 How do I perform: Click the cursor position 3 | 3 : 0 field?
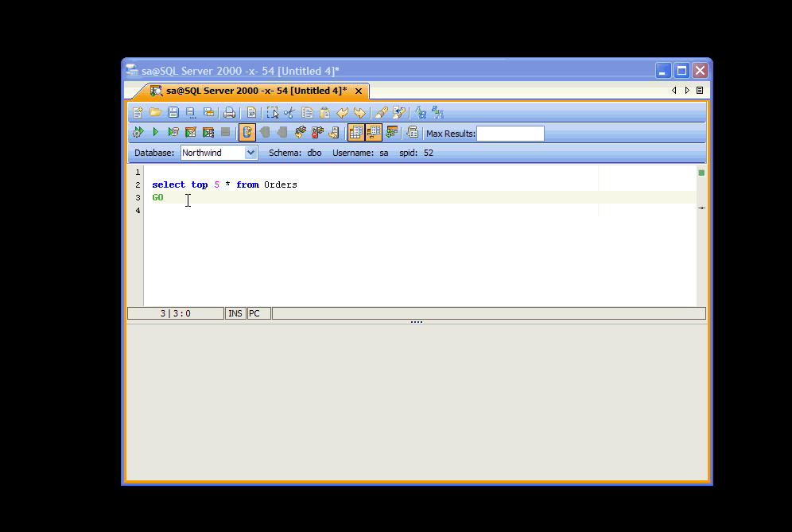click(175, 313)
